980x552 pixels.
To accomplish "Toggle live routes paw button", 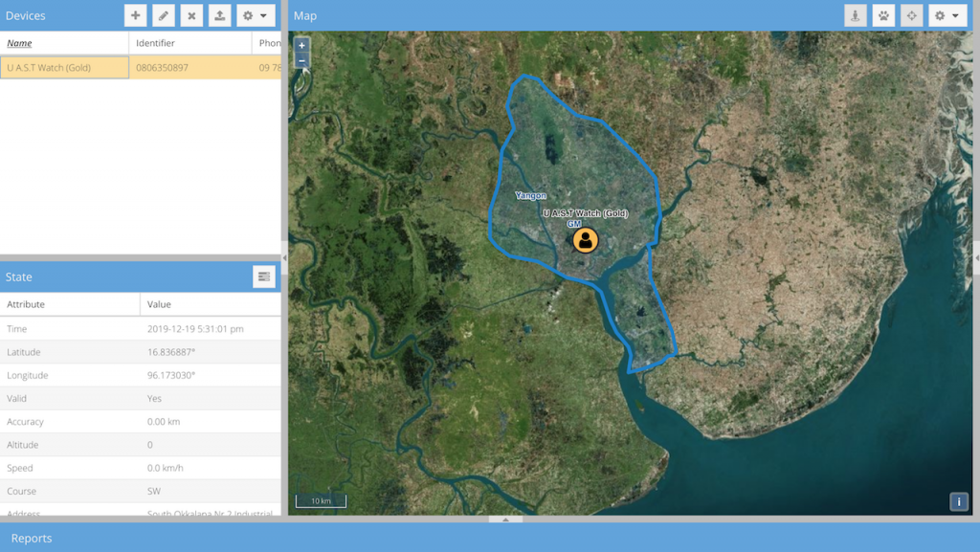I will click(x=883, y=15).
